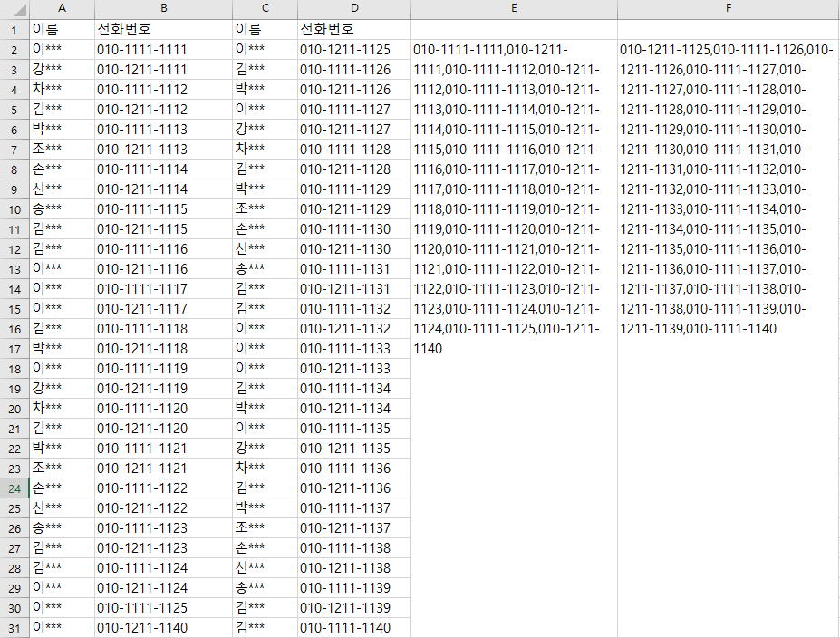
Task: Select row 1 header
Action: pyautogui.click(x=14, y=30)
